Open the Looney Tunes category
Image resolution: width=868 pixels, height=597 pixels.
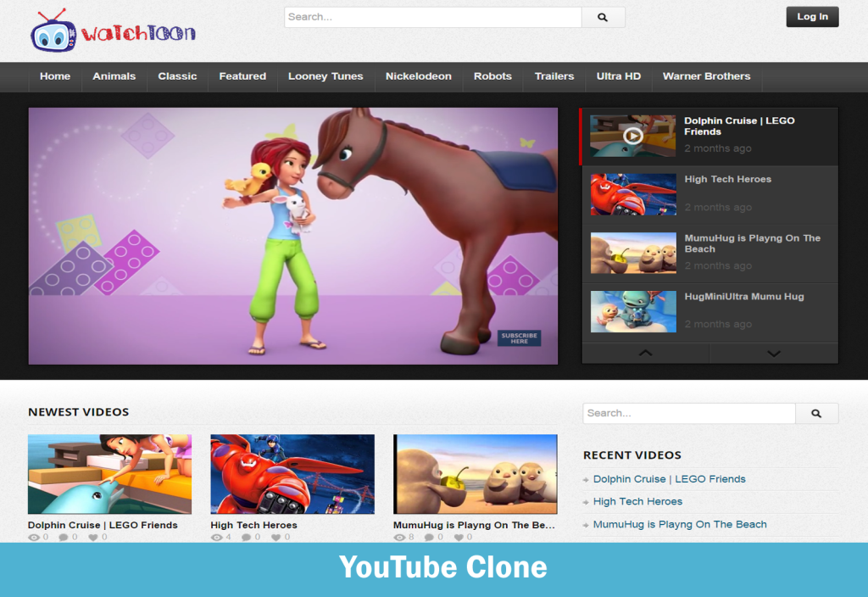pyautogui.click(x=325, y=76)
